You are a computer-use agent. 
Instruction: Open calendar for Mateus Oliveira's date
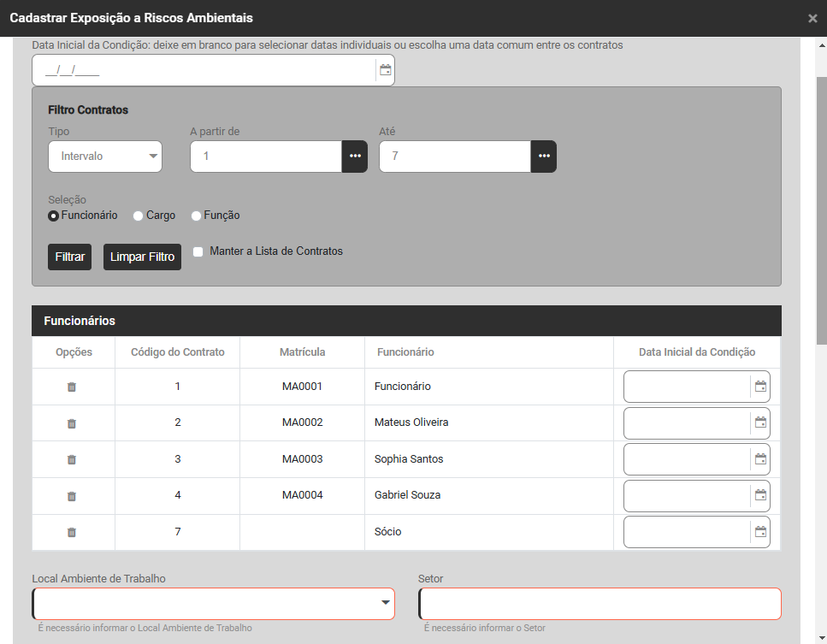[x=760, y=422]
